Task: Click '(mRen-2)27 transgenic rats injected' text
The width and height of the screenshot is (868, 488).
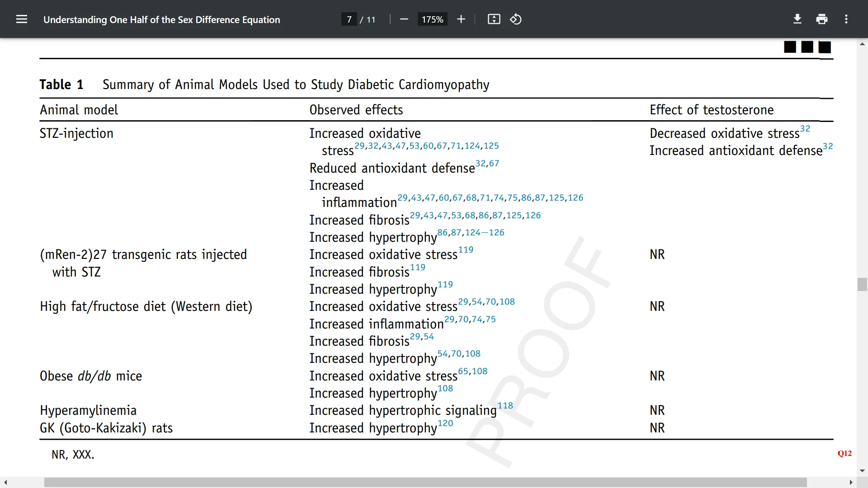Action: pos(143,255)
